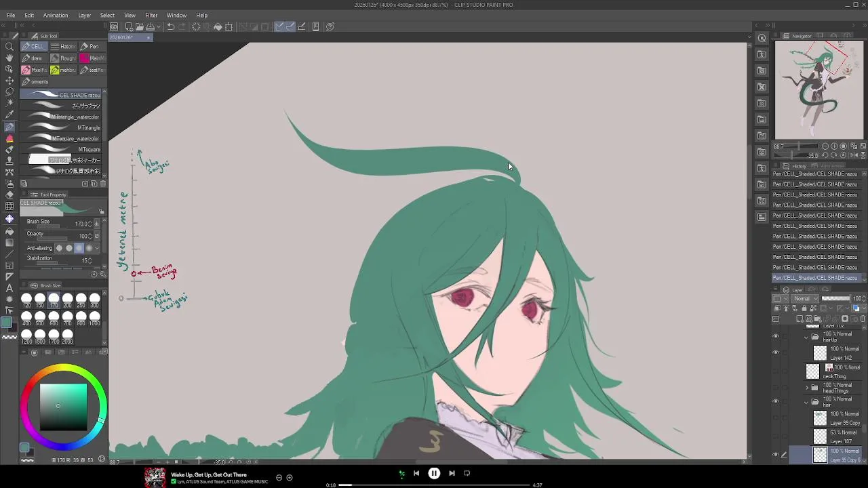The width and height of the screenshot is (868, 488).
Task: Choose brush size preset 250
Action: pos(81,301)
